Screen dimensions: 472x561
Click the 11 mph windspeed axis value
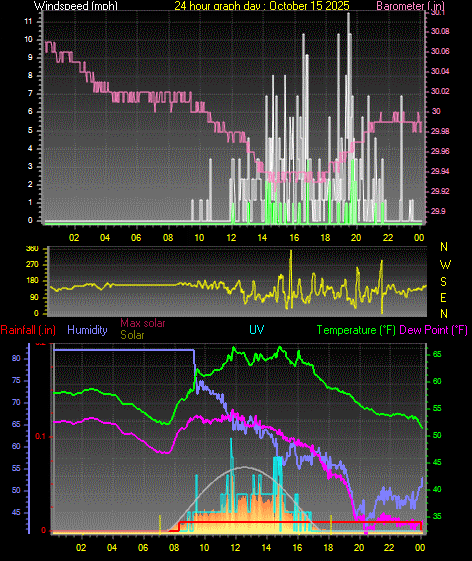coord(28,21)
